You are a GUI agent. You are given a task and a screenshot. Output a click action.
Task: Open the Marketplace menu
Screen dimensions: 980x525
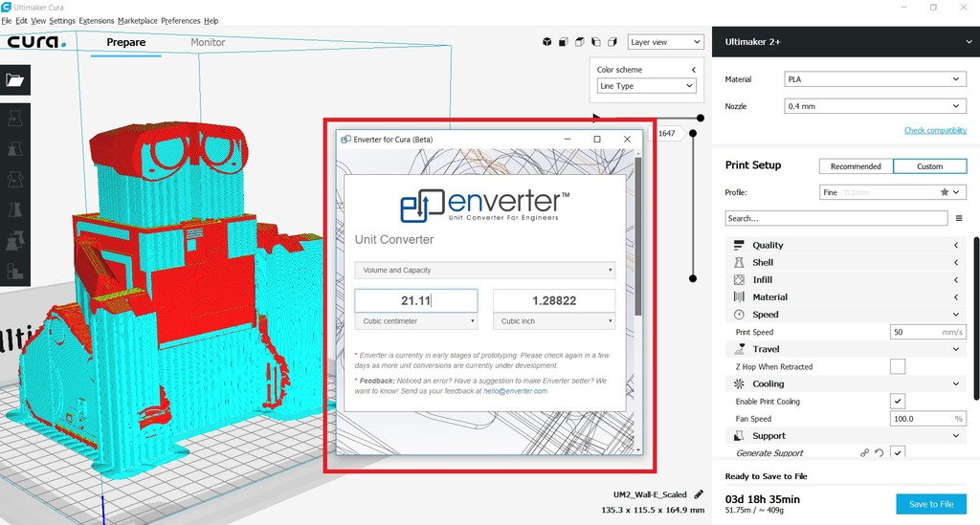pyautogui.click(x=138, y=21)
